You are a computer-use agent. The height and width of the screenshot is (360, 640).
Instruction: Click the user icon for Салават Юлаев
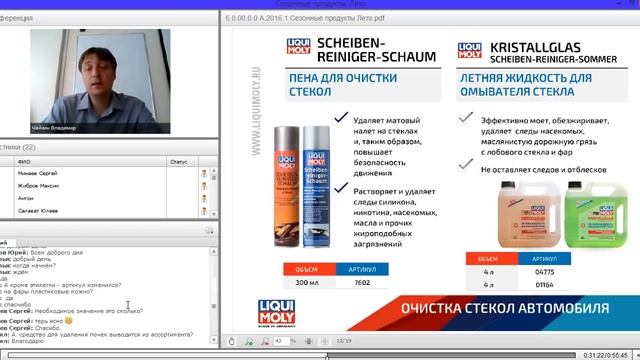pyautogui.click(x=204, y=211)
